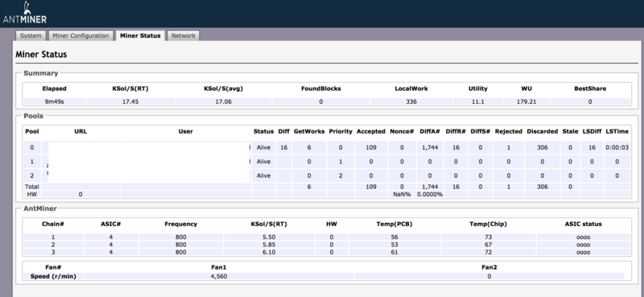Click the Fan2 column header

tap(489, 267)
